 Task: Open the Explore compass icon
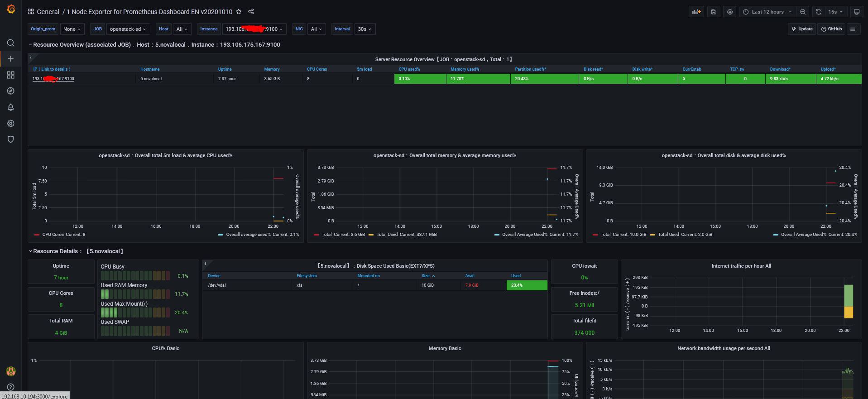tap(11, 91)
